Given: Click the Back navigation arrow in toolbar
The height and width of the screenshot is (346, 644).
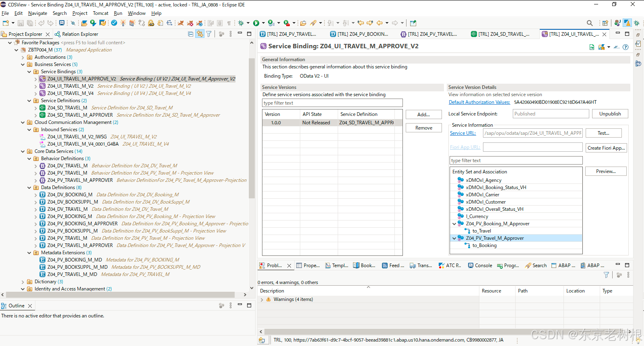Looking at the screenshot, I should 380,23.
